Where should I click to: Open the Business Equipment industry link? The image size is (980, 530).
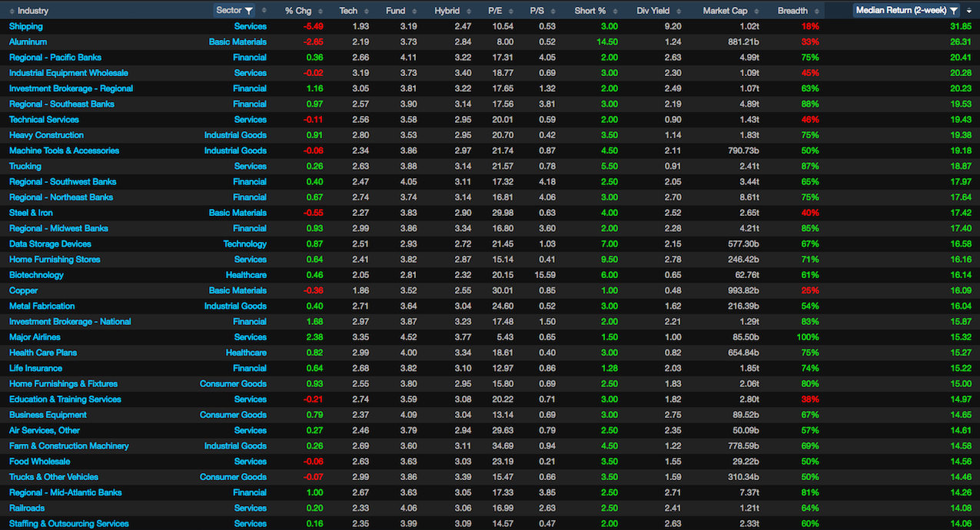click(48, 415)
